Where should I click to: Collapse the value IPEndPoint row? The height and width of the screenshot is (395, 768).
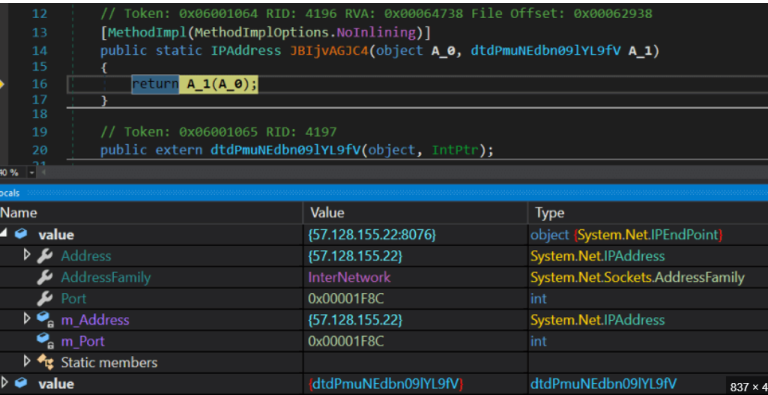coord(3,234)
